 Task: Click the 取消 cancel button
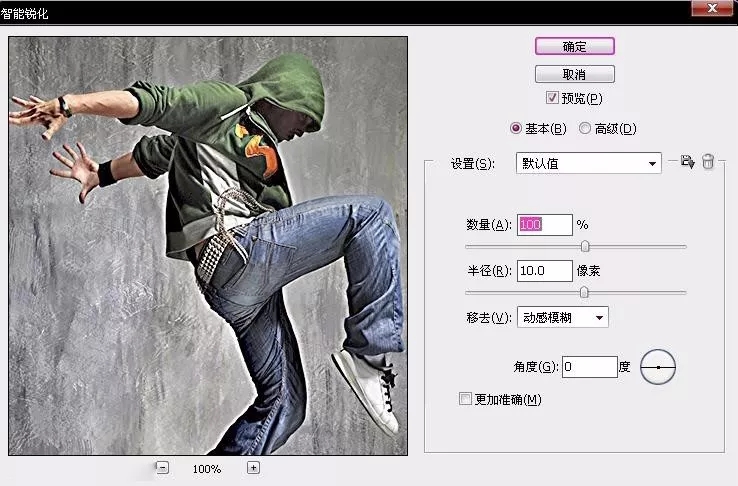tap(575, 74)
